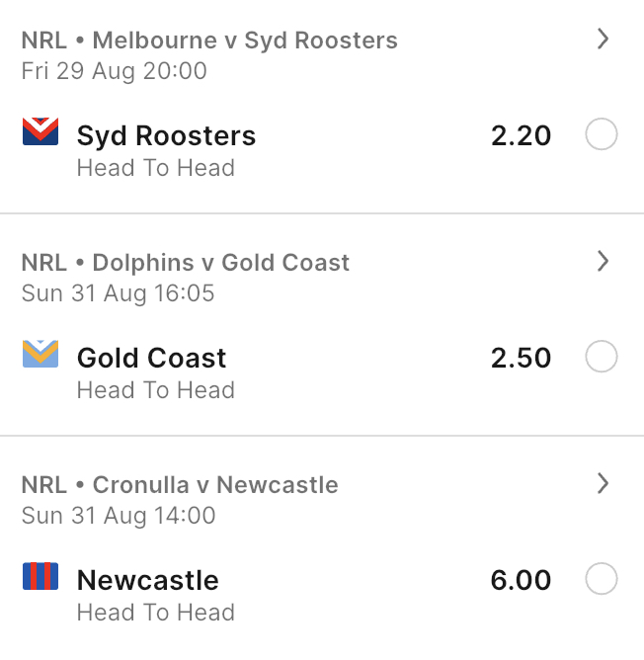Open NRL Dolphins v Gold Coast match title
Image resolution: width=644 pixels, height=660 pixels.
click(186, 263)
